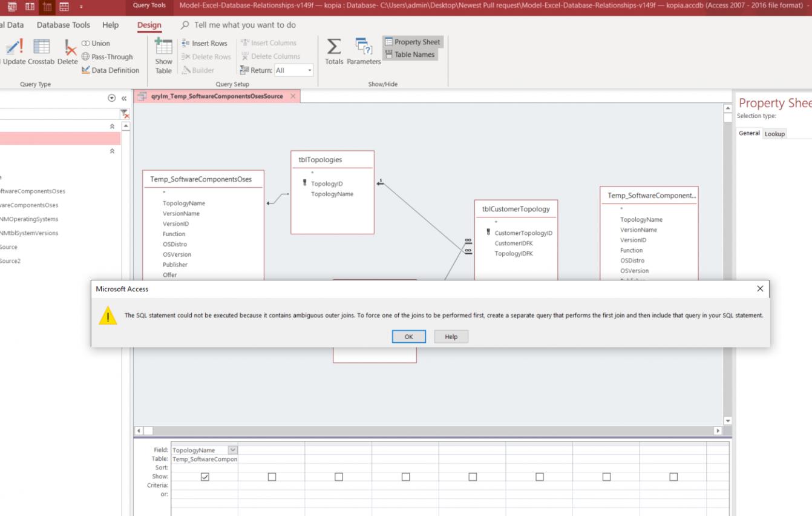Click the Delete Columns command
Image resolution: width=812 pixels, height=516 pixels.
[270, 57]
